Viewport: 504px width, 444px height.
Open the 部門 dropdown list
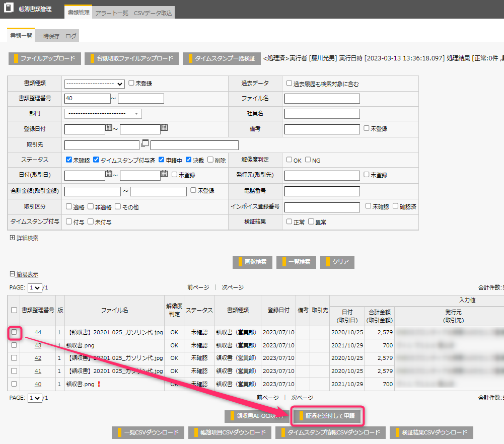(x=103, y=114)
